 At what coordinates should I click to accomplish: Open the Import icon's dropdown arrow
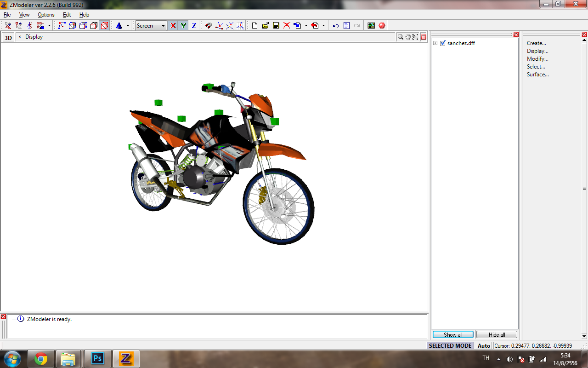(x=306, y=26)
